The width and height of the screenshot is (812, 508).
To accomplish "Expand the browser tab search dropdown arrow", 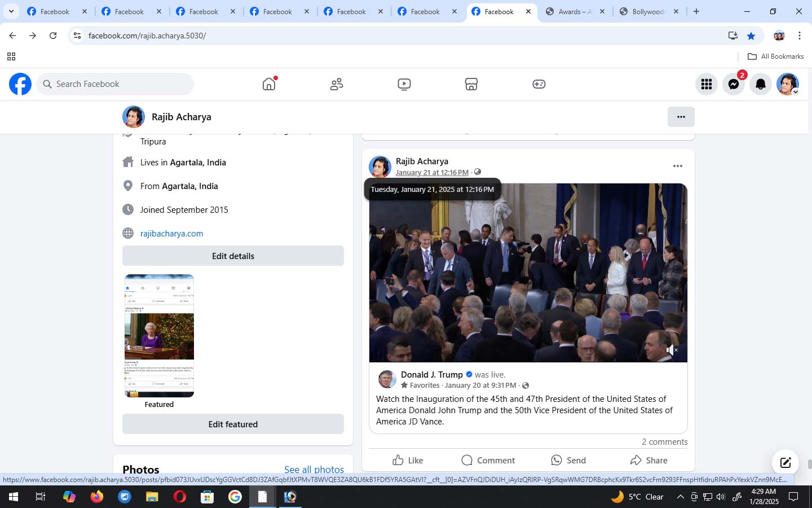I will click(11, 11).
